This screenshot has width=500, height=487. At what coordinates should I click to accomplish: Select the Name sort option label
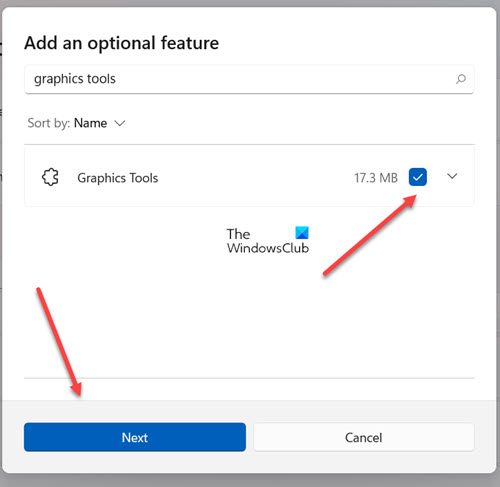click(90, 123)
